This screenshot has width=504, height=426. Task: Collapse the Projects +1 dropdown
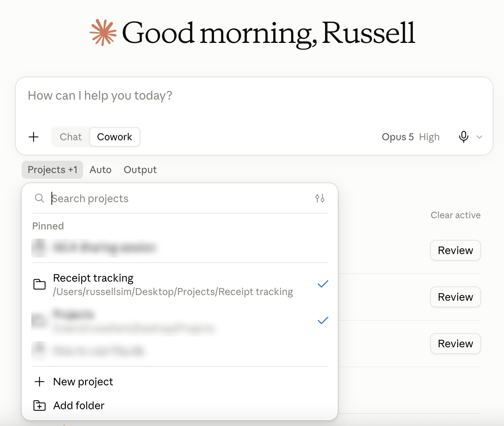coord(52,170)
